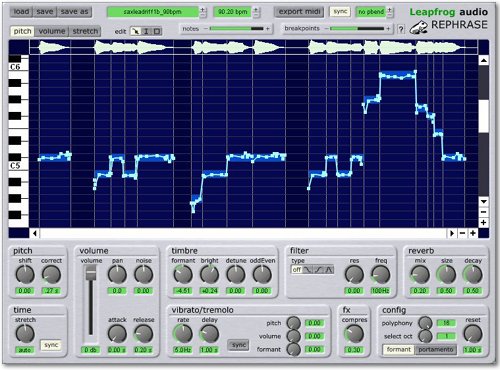
Task: Click the save as button
Action: tap(74, 12)
